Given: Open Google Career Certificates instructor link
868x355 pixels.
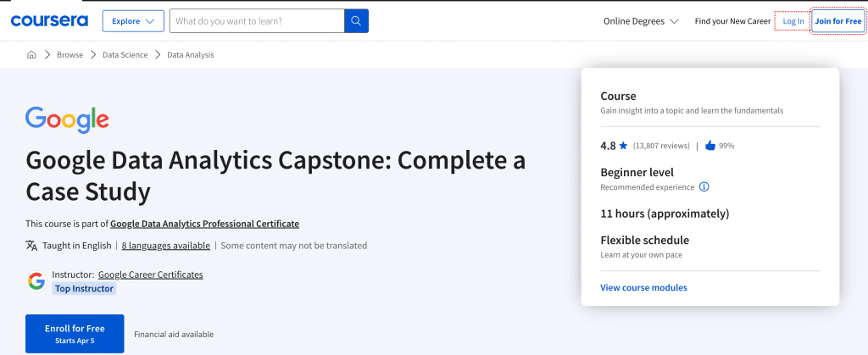Looking at the screenshot, I should coord(151,275).
